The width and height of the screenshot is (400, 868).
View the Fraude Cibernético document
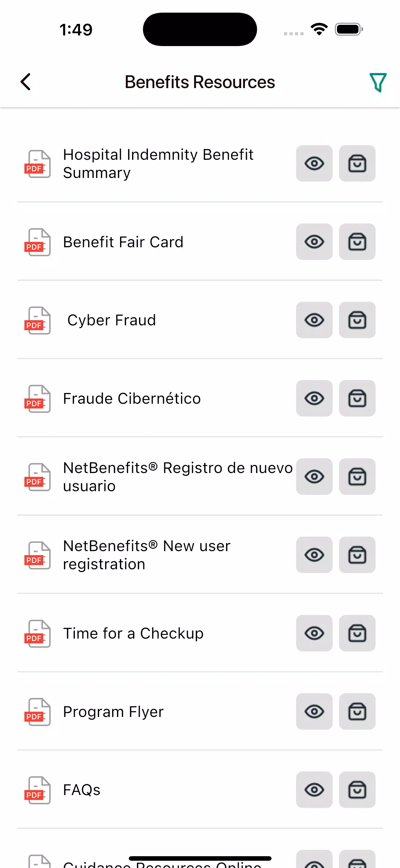(314, 398)
